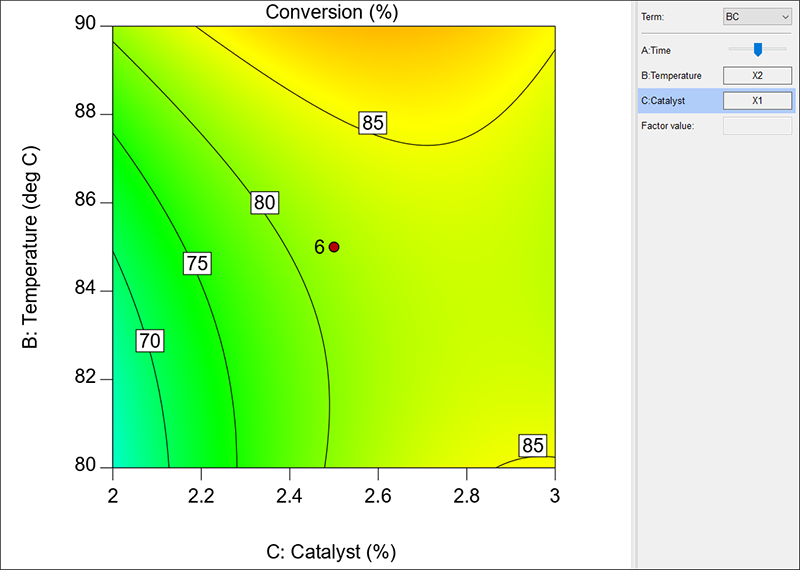This screenshot has height=570, width=800.
Task: Click the lower-right 85 contour label
Action: point(533,445)
